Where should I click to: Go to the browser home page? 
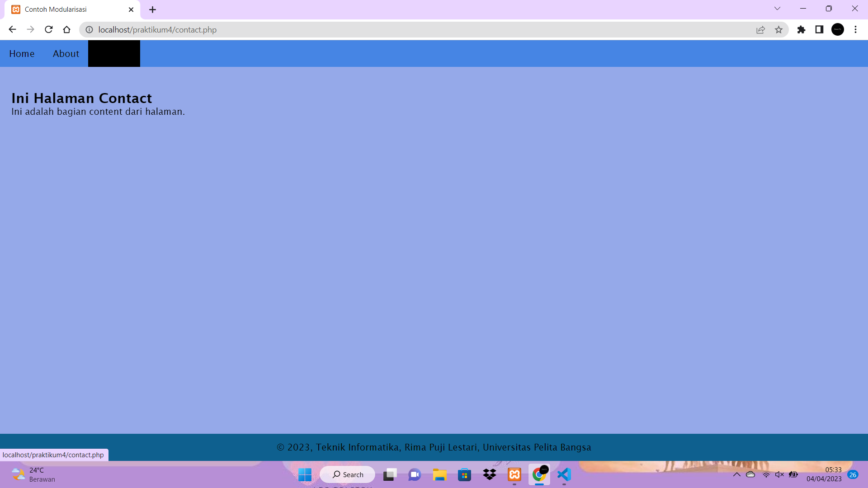[67, 29]
